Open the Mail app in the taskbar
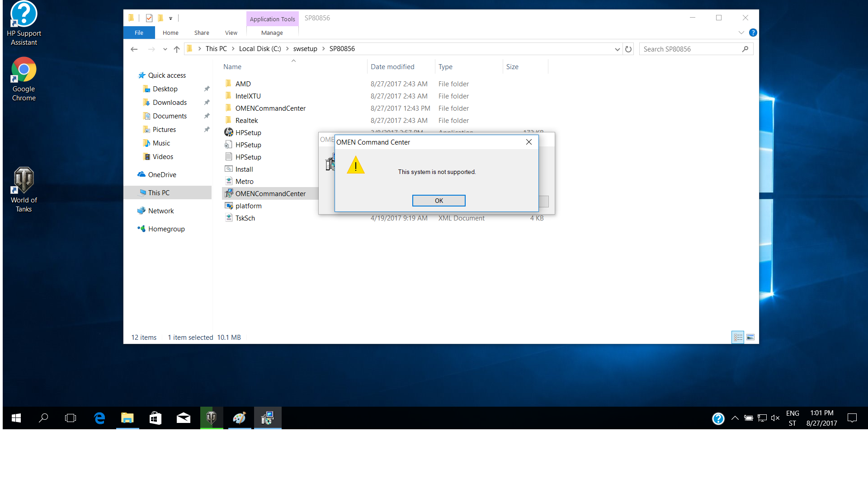This screenshot has width=868, height=488. (x=183, y=418)
